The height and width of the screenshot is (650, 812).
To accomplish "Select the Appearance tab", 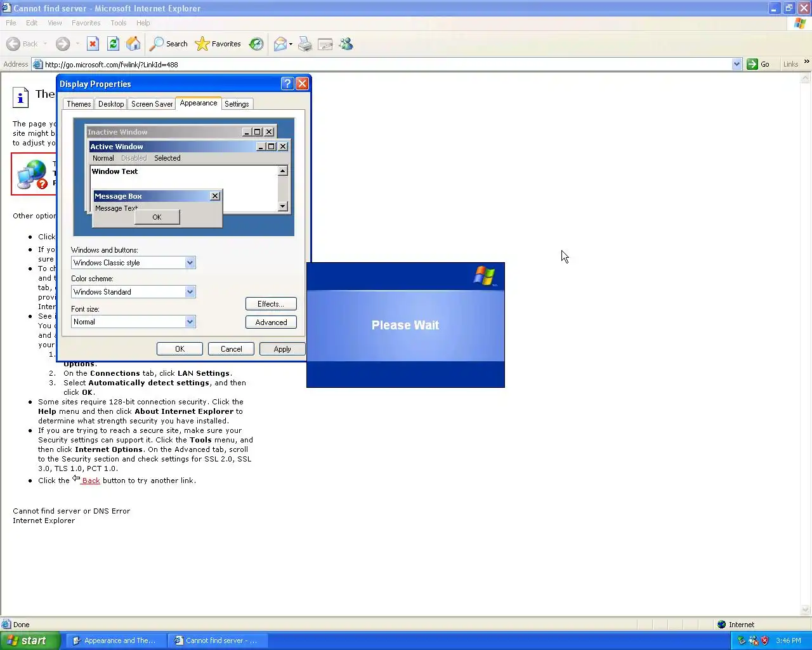I will [199, 103].
